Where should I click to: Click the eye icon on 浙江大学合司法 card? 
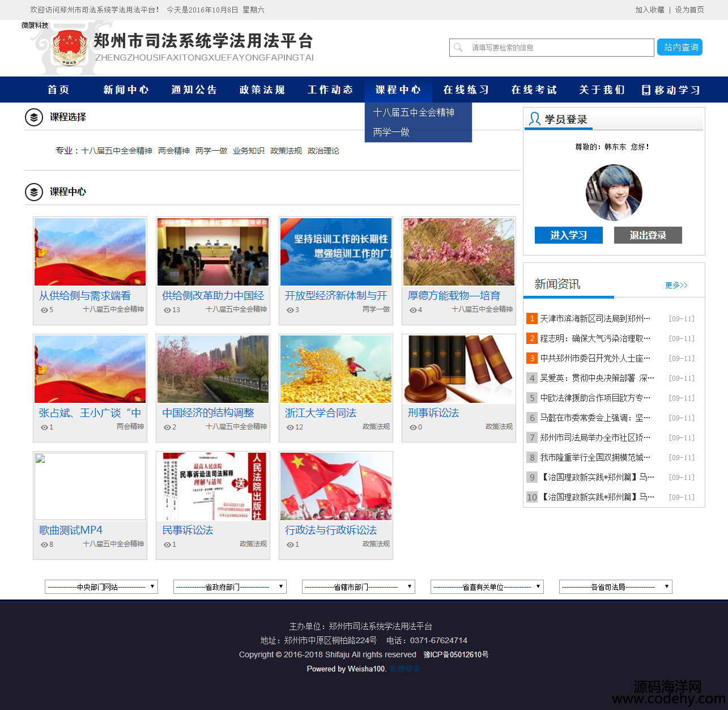pyautogui.click(x=290, y=427)
